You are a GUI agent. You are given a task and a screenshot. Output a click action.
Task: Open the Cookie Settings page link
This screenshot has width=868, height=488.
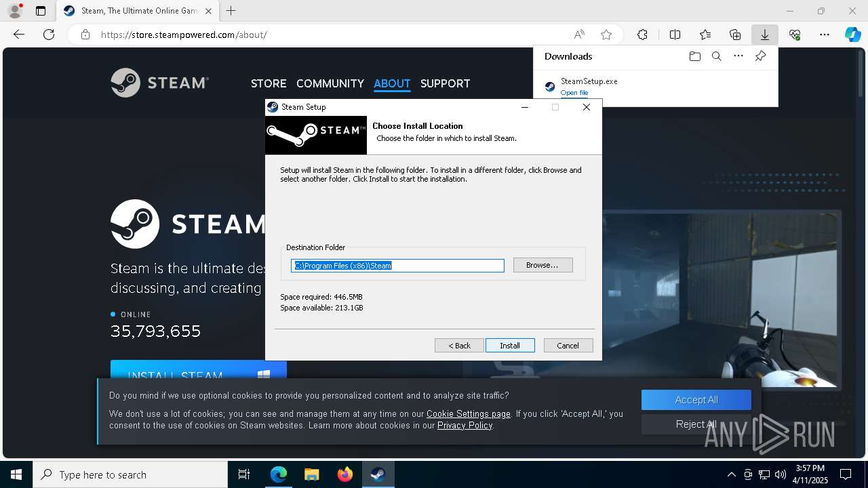click(469, 413)
